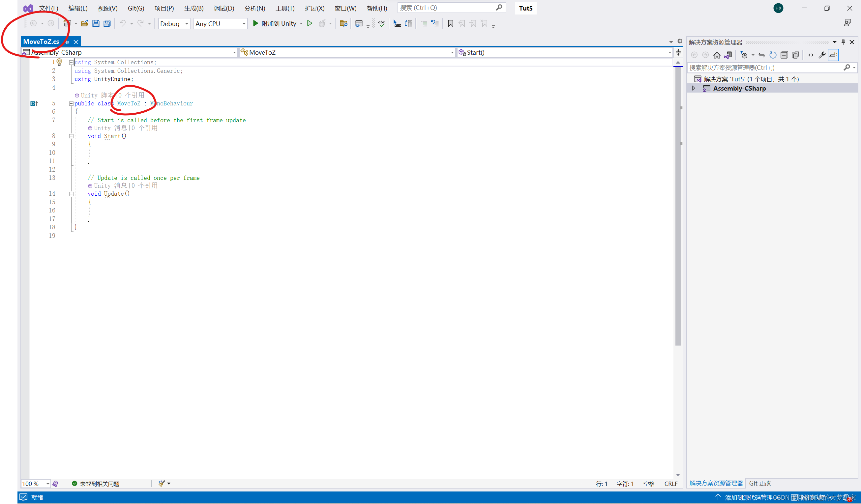Collapse the MoveToZ class code block
Viewport: 861px width, 504px height.
(71, 103)
